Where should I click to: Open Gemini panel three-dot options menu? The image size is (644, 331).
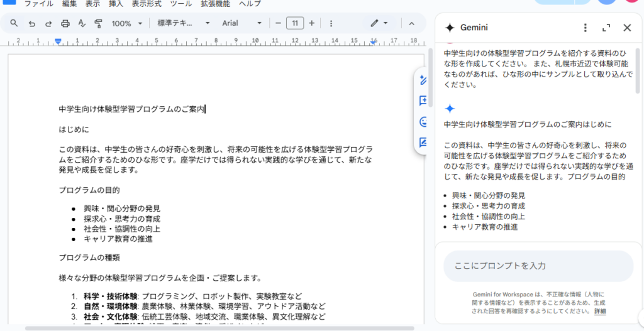coord(586,28)
